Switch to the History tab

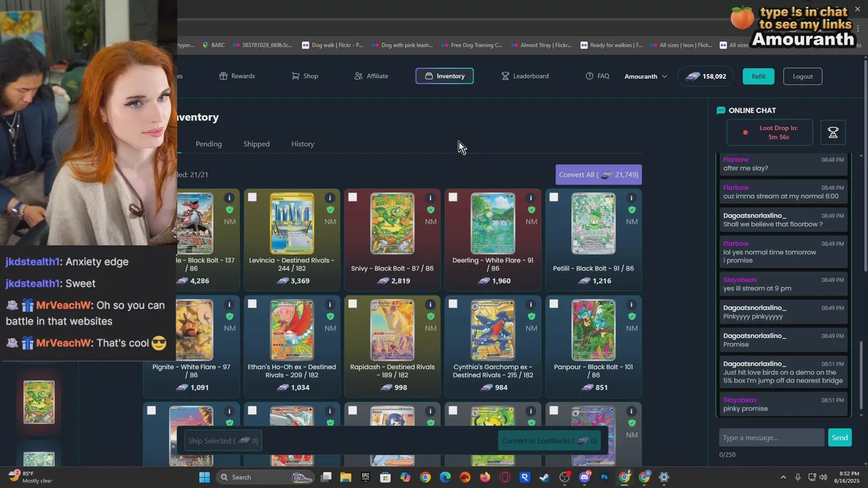pos(302,144)
